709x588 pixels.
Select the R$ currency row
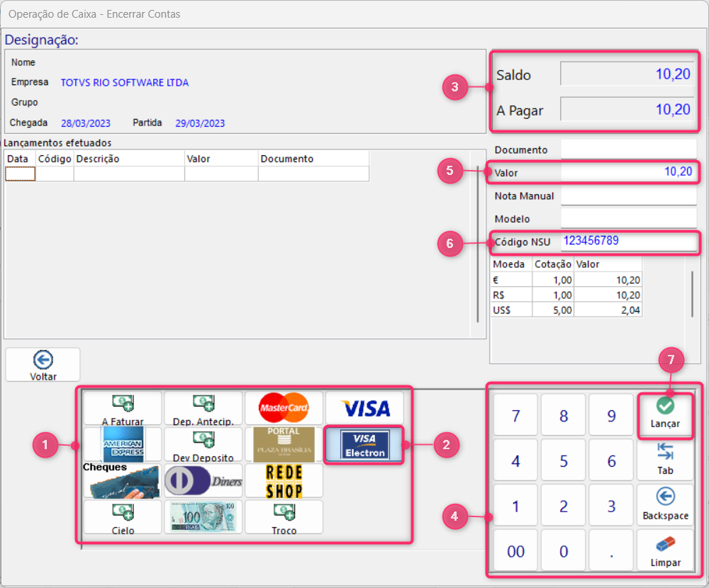[566, 295]
